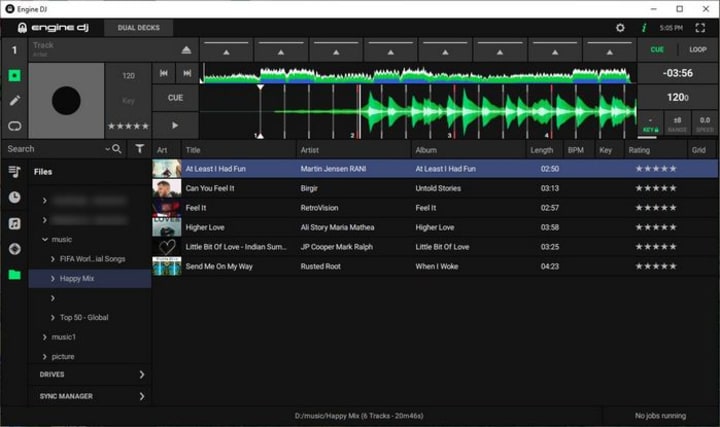
Task: Set rating stars for Little Bit Of Love
Action: [656, 247]
